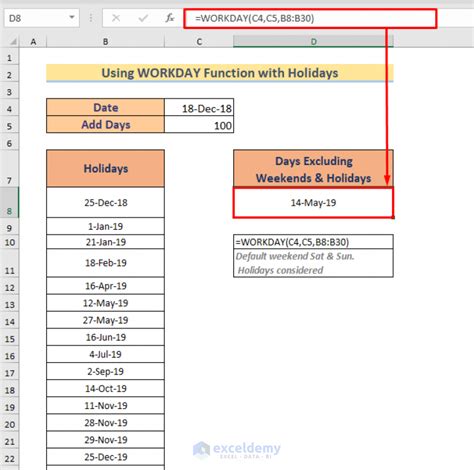The image size is (474, 470).
Task: Click the Insert Function fx icon
Action: click(170, 18)
